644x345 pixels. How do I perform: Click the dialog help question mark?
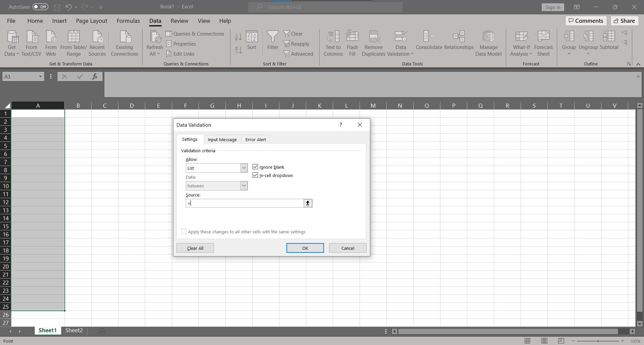[x=340, y=125]
